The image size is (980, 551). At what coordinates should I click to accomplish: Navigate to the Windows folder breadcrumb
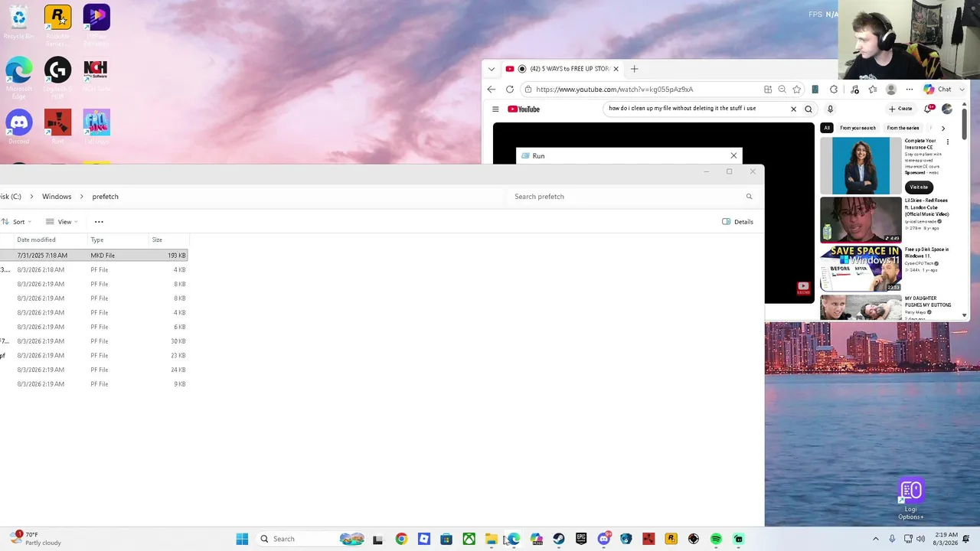[x=57, y=197]
